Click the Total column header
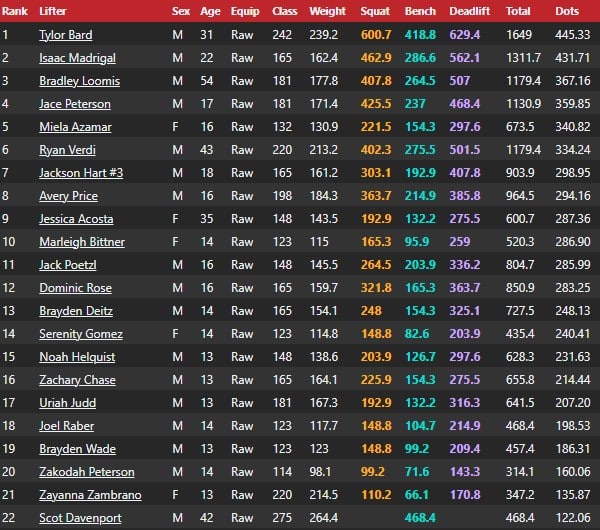Image resolution: width=600 pixels, height=530 pixels. point(518,11)
